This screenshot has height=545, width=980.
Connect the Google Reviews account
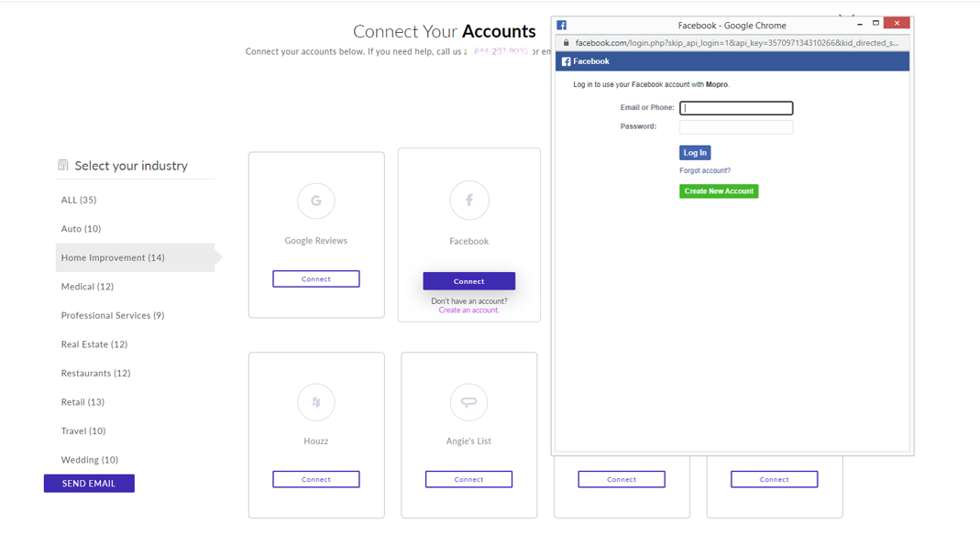[x=316, y=279]
